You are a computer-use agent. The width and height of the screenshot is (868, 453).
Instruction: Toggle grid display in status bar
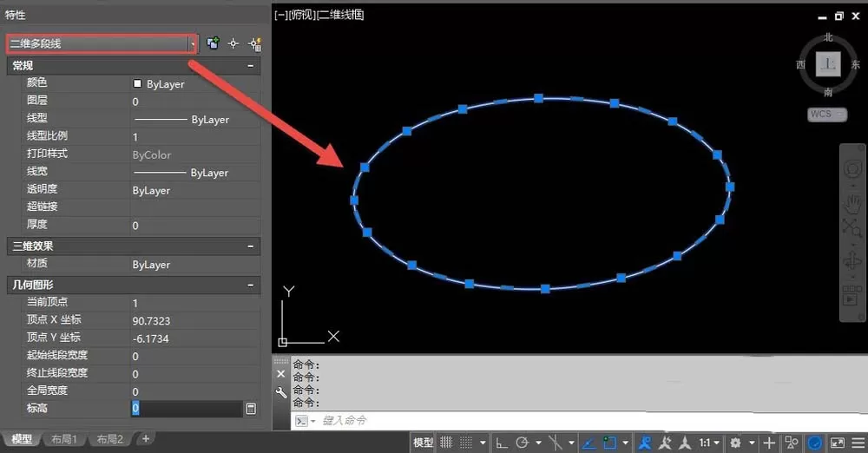click(x=446, y=443)
